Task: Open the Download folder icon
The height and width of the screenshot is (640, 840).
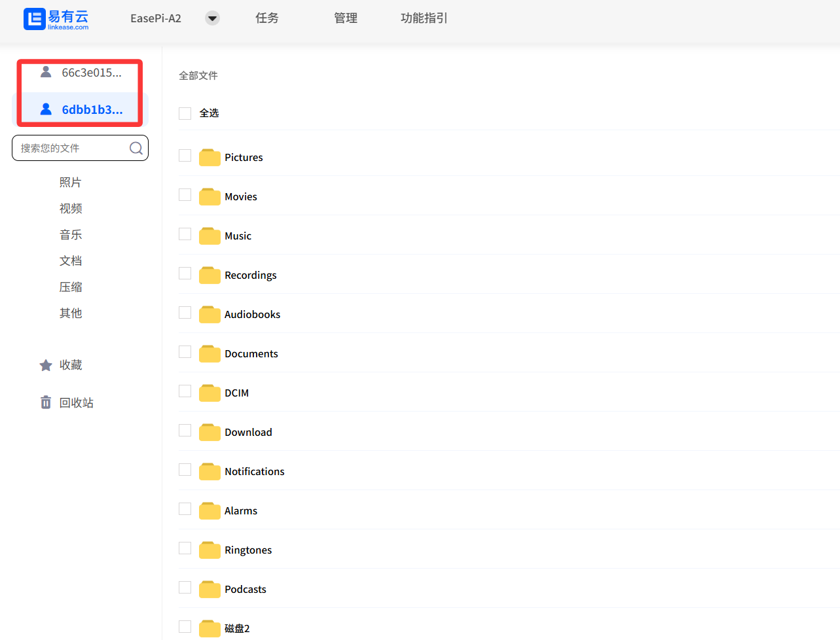Action: pyautogui.click(x=210, y=433)
